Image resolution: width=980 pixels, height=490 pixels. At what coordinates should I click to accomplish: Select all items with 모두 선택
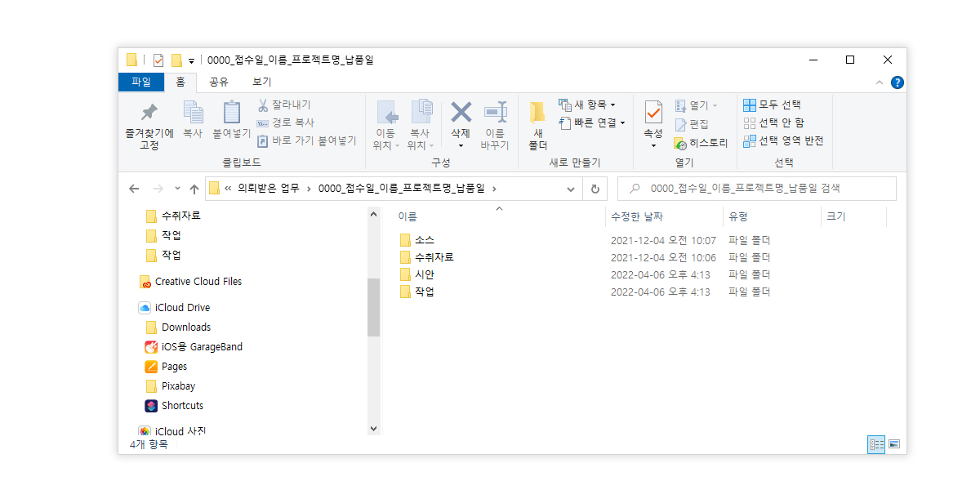tap(772, 105)
